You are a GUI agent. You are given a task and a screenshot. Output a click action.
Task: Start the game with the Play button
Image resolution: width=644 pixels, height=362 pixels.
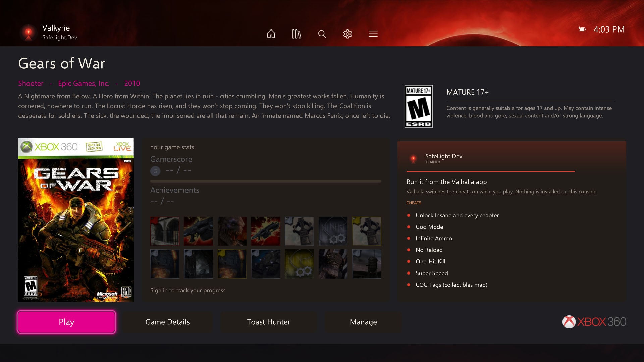coord(66,322)
